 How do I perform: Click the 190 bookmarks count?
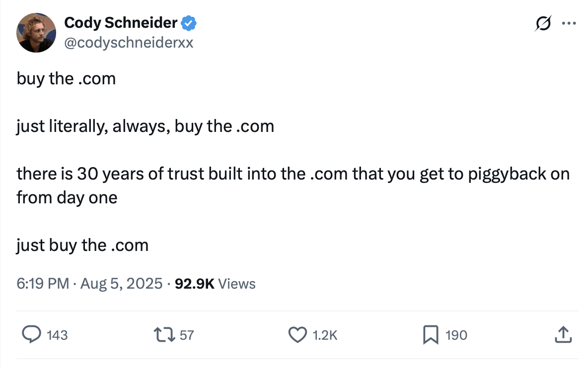click(456, 335)
